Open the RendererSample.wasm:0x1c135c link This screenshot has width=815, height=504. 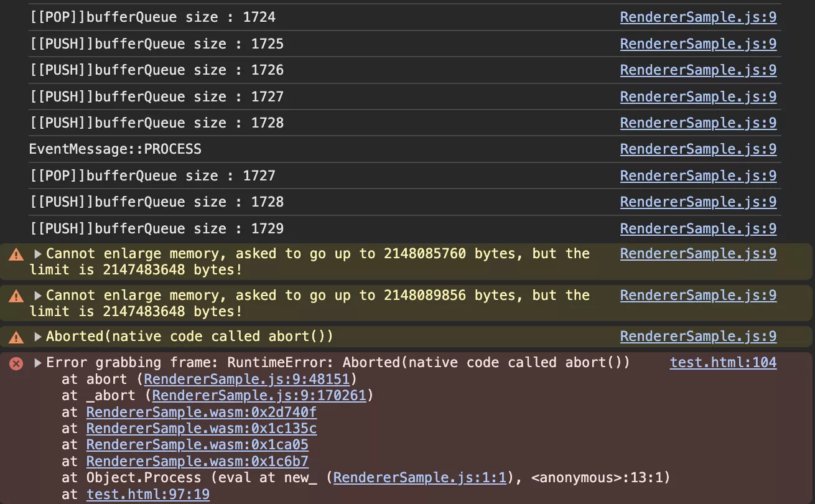point(202,429)
